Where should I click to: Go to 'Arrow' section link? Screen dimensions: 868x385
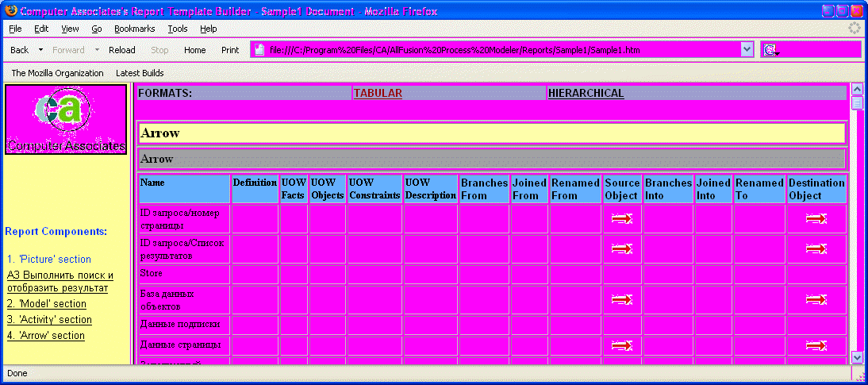[x=46, y=335]
